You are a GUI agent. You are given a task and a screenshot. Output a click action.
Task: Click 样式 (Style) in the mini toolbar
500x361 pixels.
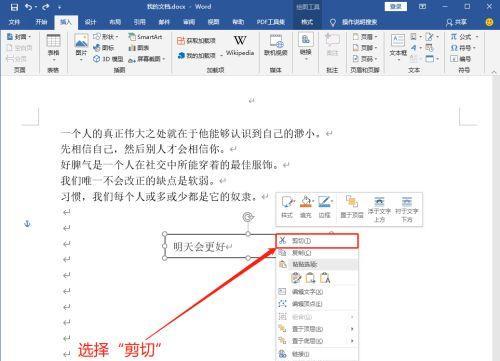coord(287,207)
